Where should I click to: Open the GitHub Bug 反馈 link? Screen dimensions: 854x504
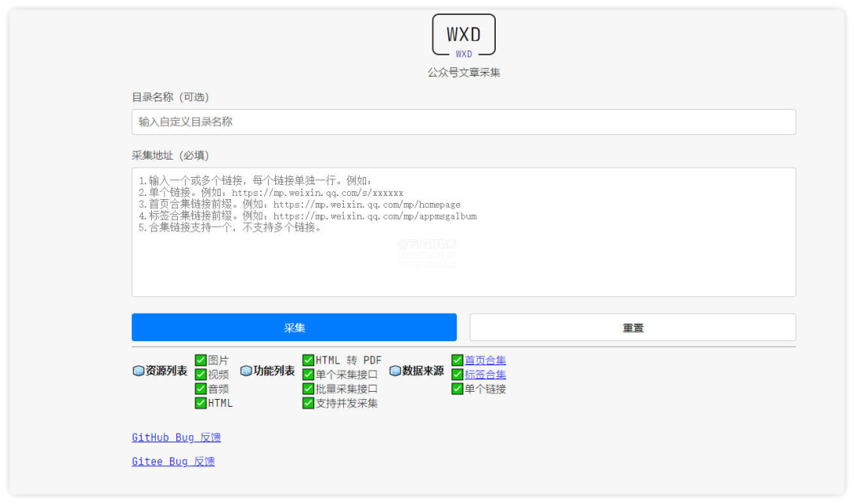coord(176,437)
